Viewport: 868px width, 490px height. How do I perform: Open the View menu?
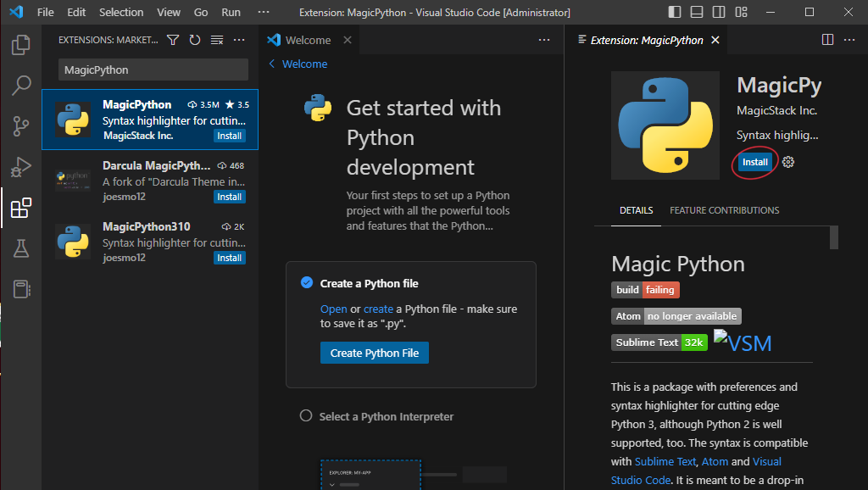tap(169, 12)
